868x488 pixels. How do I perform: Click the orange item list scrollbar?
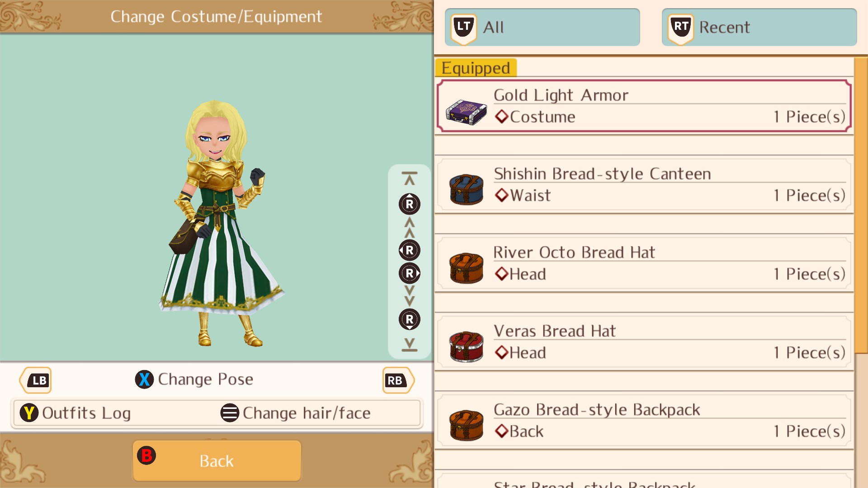pos(861,206)
